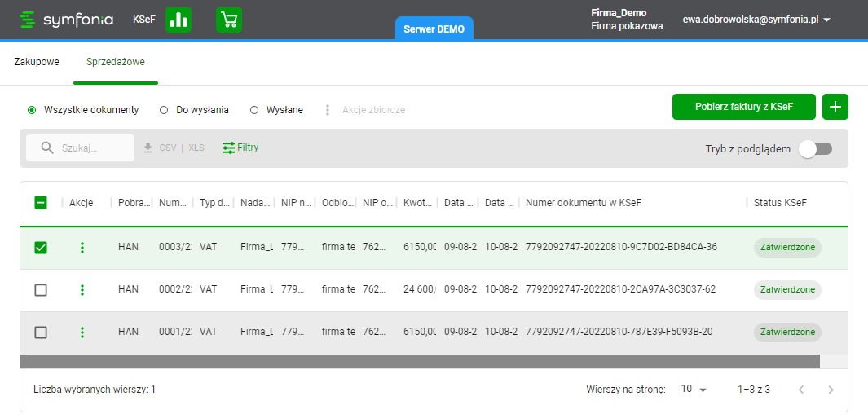Focus the Szukaj search field
Viewport: 868px width, 414px height.
point(90,148)
